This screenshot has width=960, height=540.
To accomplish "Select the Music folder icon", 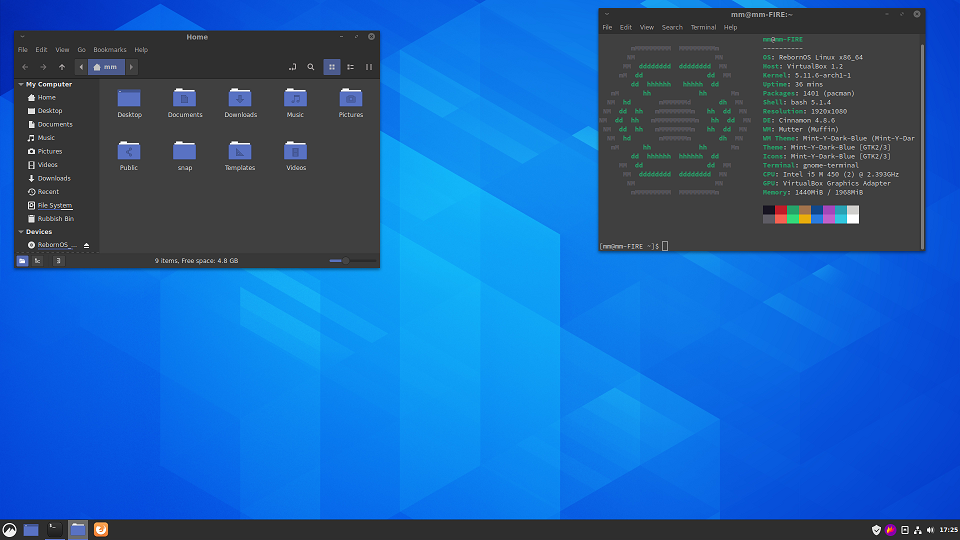I will [295, 99].
